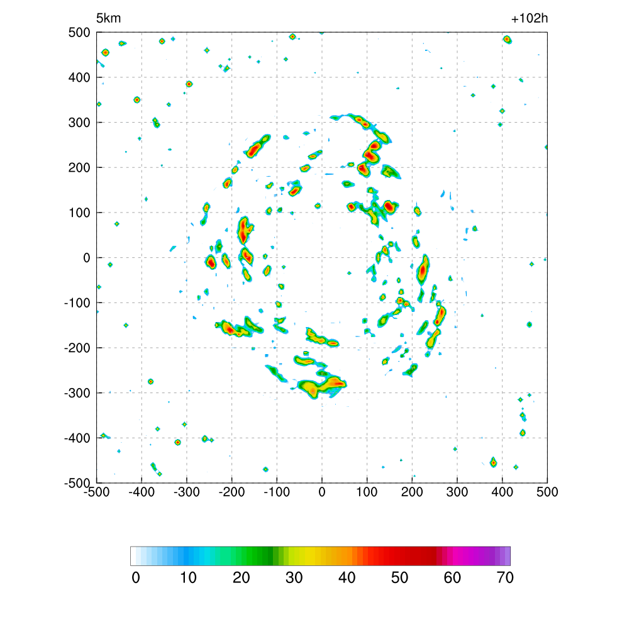Click the y-axis label '-400'
This screenshot has width=644, height=644.
[x=77, y=438]
